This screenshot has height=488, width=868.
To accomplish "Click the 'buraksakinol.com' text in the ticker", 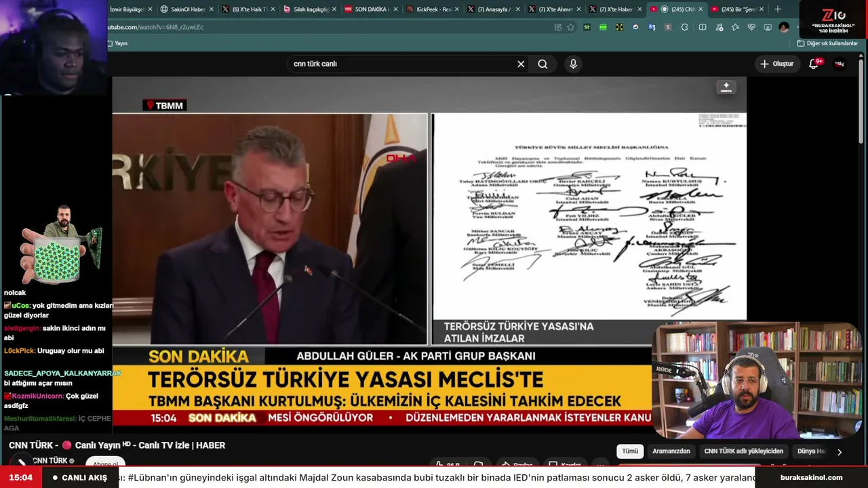I will pos(811,477).
